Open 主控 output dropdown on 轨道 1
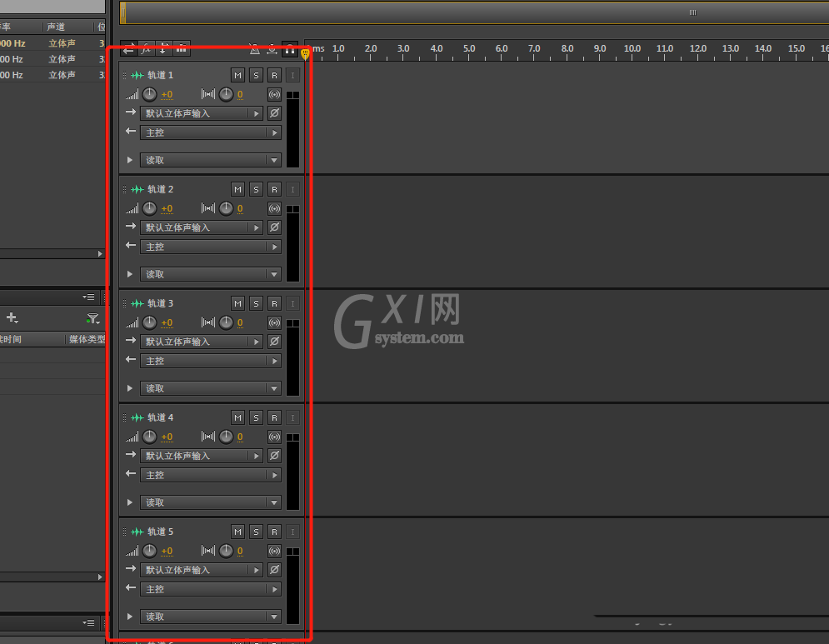 (x=211, y=132)
